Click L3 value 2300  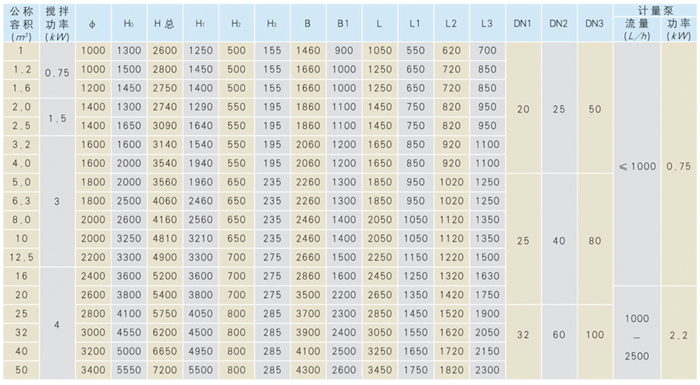point(487,370)
